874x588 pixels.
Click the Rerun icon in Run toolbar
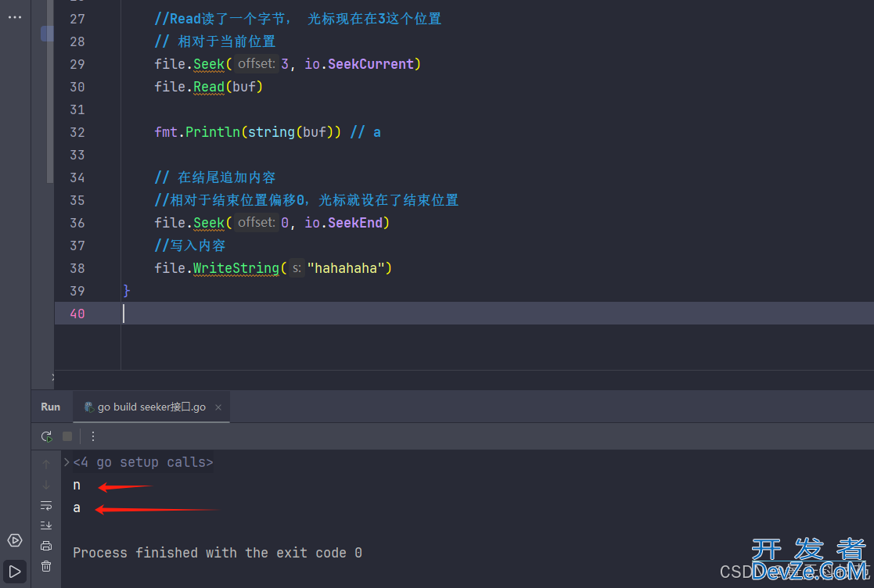47,436
